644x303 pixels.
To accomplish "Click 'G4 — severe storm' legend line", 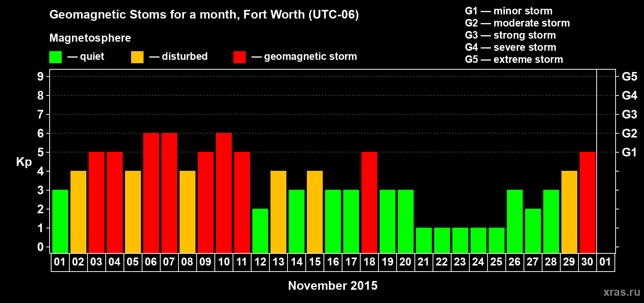I will coord(511,47).
